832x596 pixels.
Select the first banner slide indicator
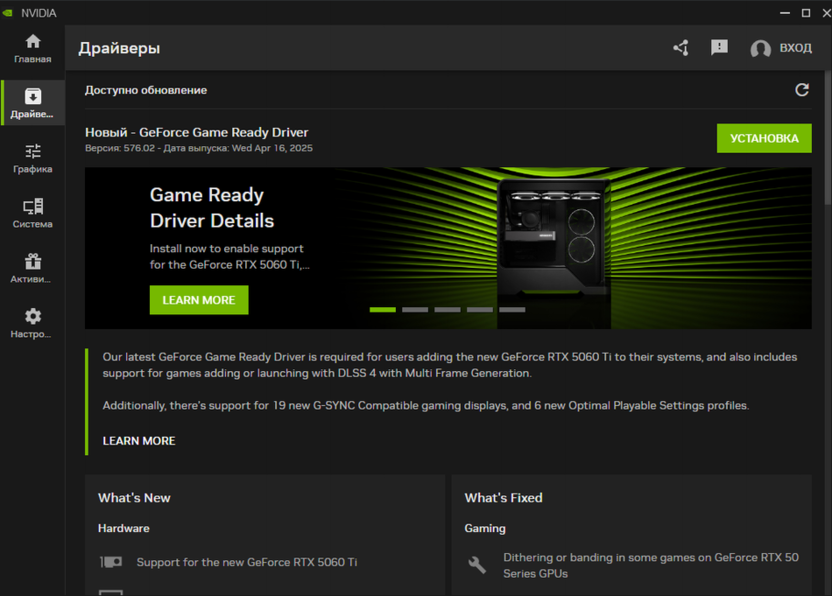383,309
